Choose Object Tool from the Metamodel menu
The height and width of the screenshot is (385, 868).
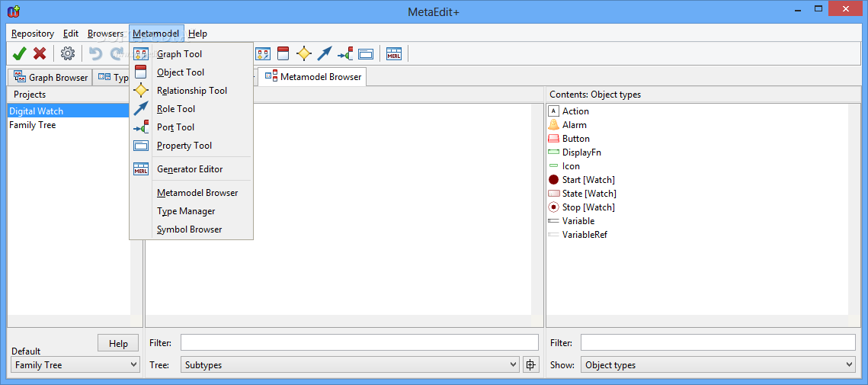point(191,72)
